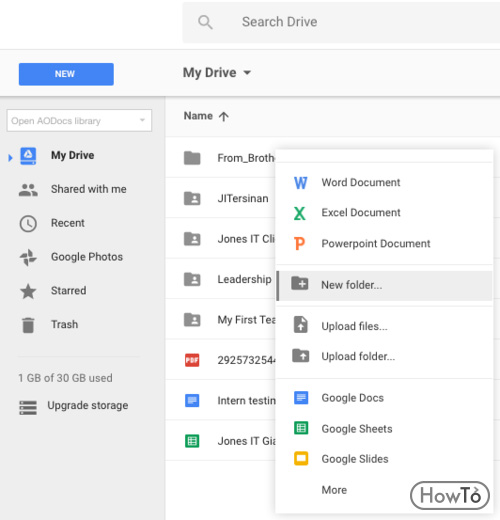Viewport: 500px width, 520px height.
Task: Create a new Google Docs file
Action: click(384, 398)
